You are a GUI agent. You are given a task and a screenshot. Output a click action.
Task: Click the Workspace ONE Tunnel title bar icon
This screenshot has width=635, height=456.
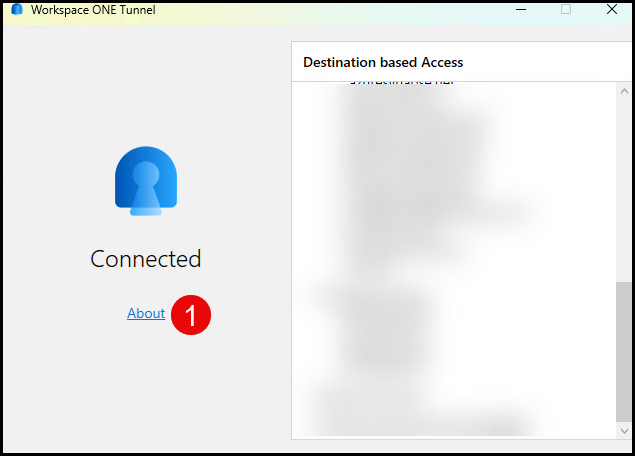coord(17,10)
